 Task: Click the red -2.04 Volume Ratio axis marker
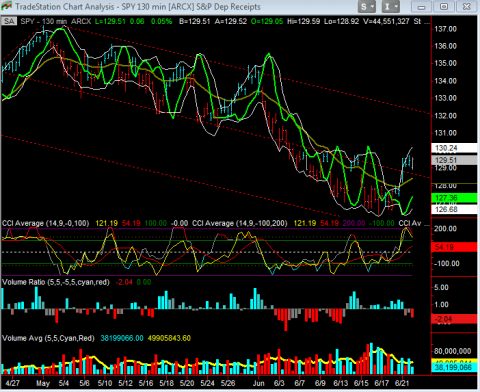[454, 319]
